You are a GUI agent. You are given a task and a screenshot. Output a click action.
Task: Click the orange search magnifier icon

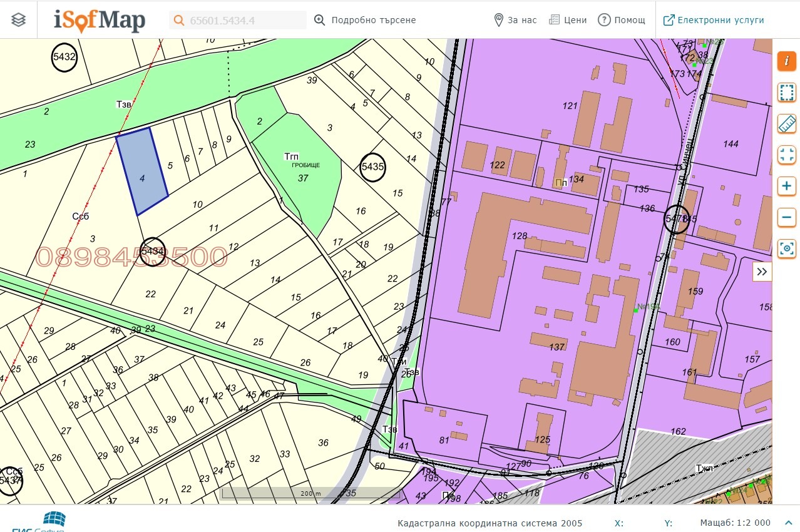click(179, 20)
